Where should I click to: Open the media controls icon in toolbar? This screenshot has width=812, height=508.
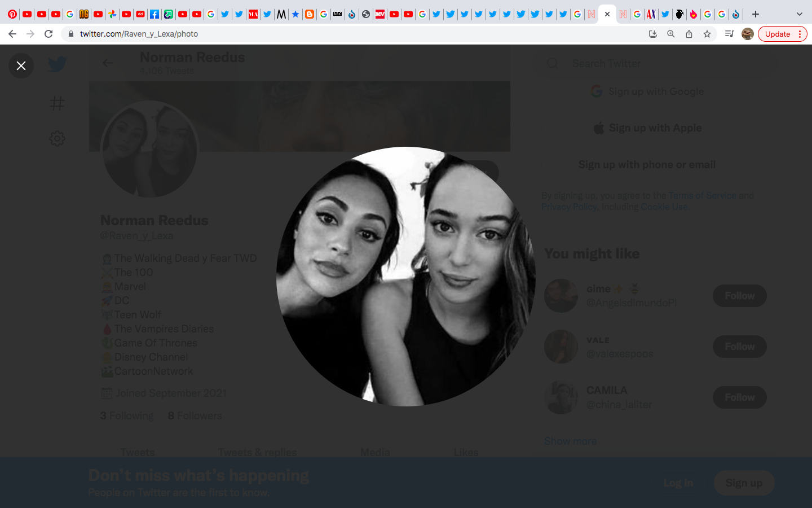click(729, 34)
